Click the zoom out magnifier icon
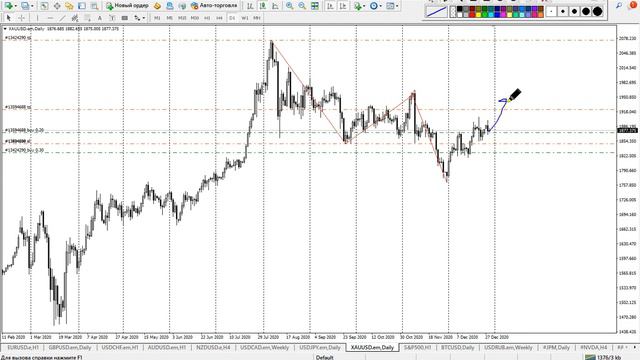This screenshot has height=360, width=640. (x=302, y=6)
